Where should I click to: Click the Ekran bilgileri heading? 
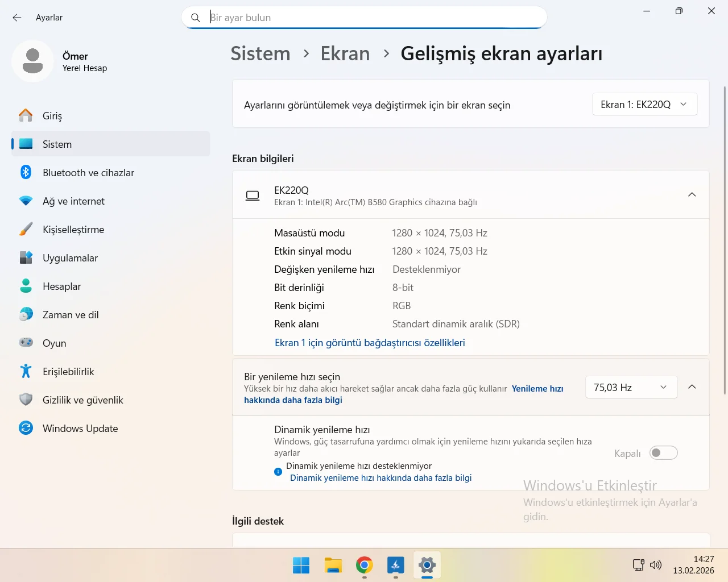point(263,159)
